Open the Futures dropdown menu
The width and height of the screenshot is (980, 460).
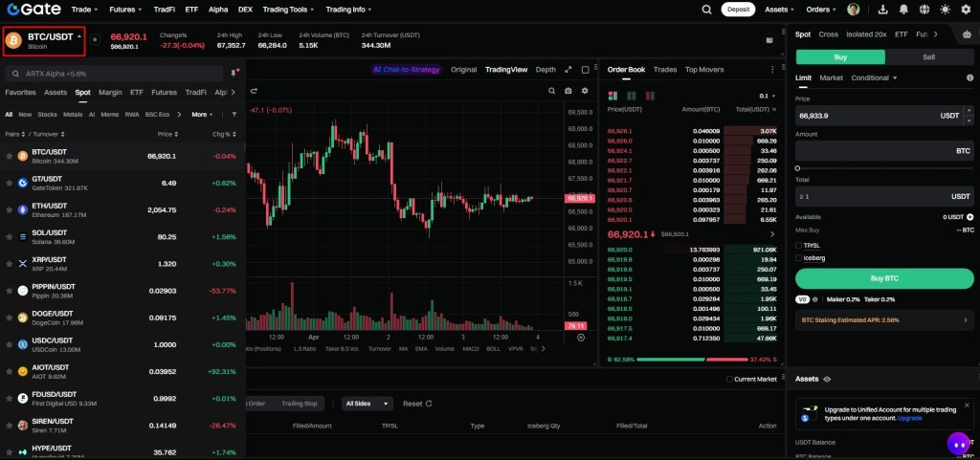pyautogui.click(x=125, y=10)
